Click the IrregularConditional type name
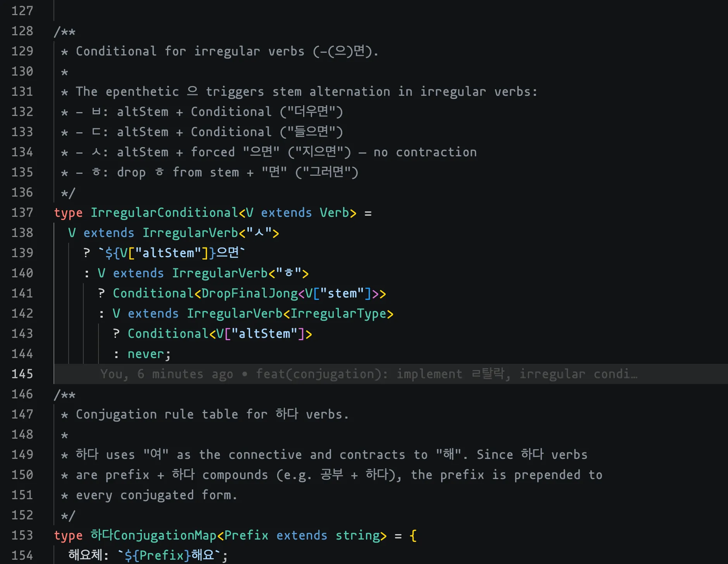This screenshot has width=728, height=564. tap(164, 213)
